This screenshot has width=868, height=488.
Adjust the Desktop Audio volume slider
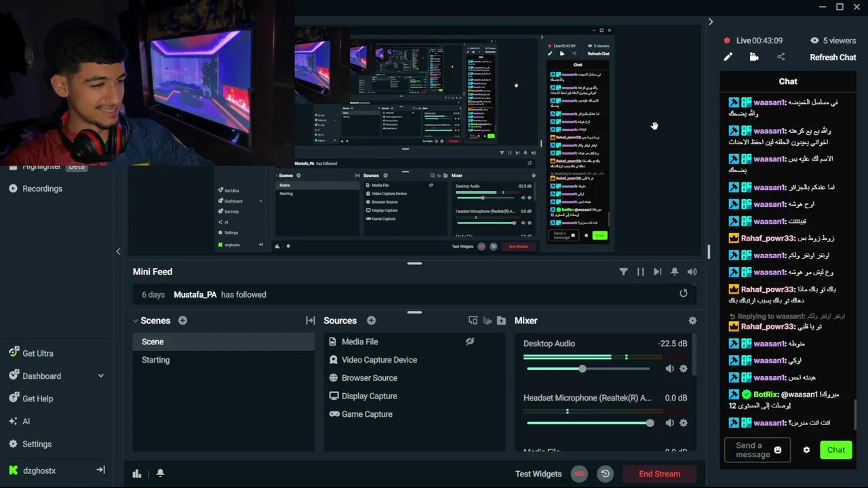588,369
